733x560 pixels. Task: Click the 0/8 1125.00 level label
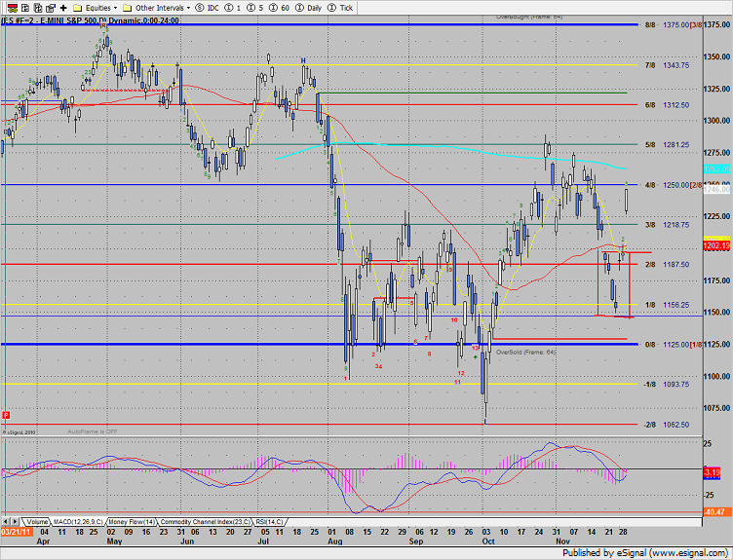pyautogui.click(x=674, y=344)
